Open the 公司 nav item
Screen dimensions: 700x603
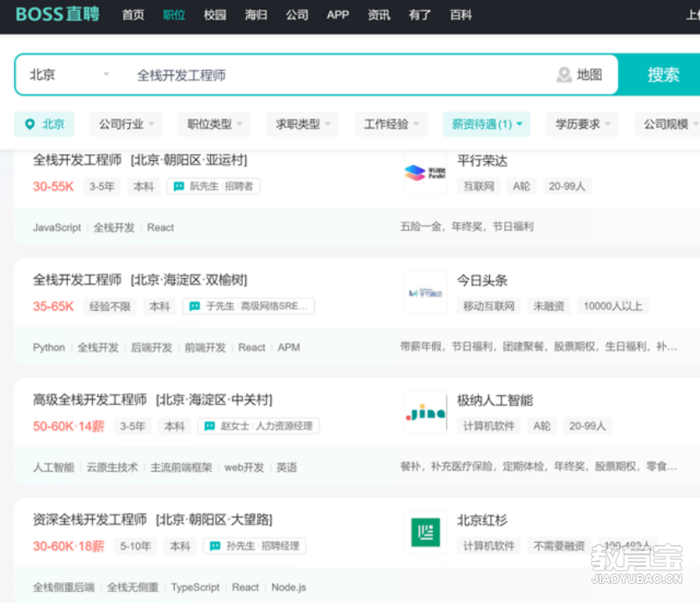point(297,15)
